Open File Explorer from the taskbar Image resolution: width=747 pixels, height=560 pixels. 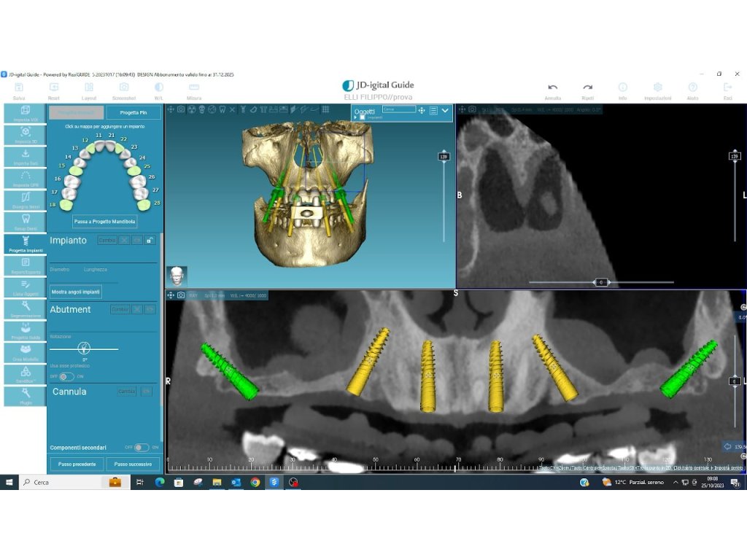tap(217, 483)
